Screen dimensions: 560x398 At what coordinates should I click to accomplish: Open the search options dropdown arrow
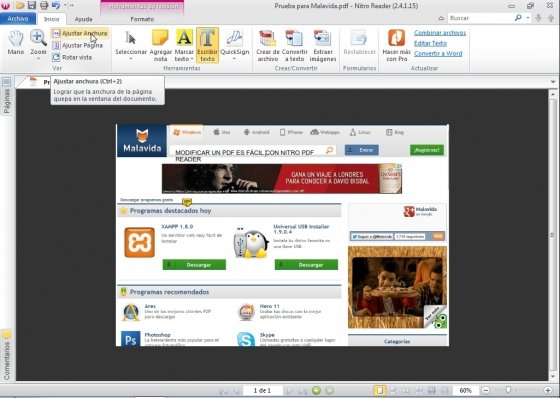(528, 18)
